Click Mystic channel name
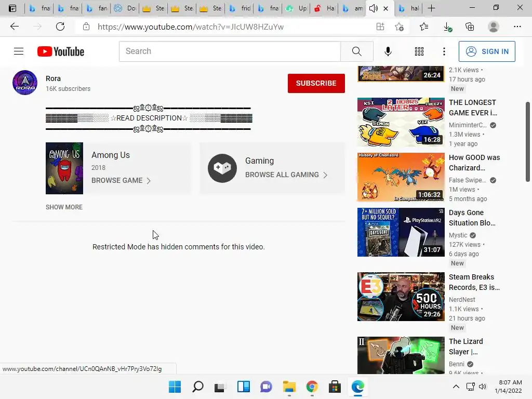532x399 pixels. tap(458, 235)
